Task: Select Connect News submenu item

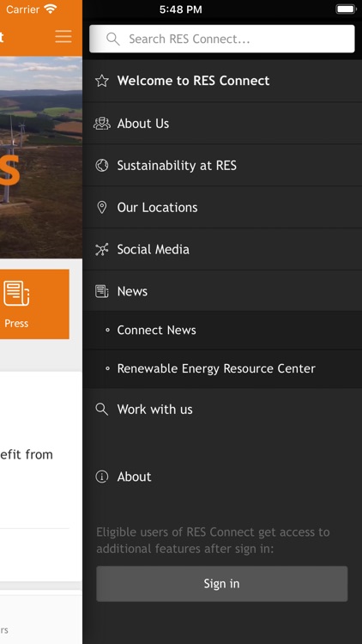Action: pos(222,331)
